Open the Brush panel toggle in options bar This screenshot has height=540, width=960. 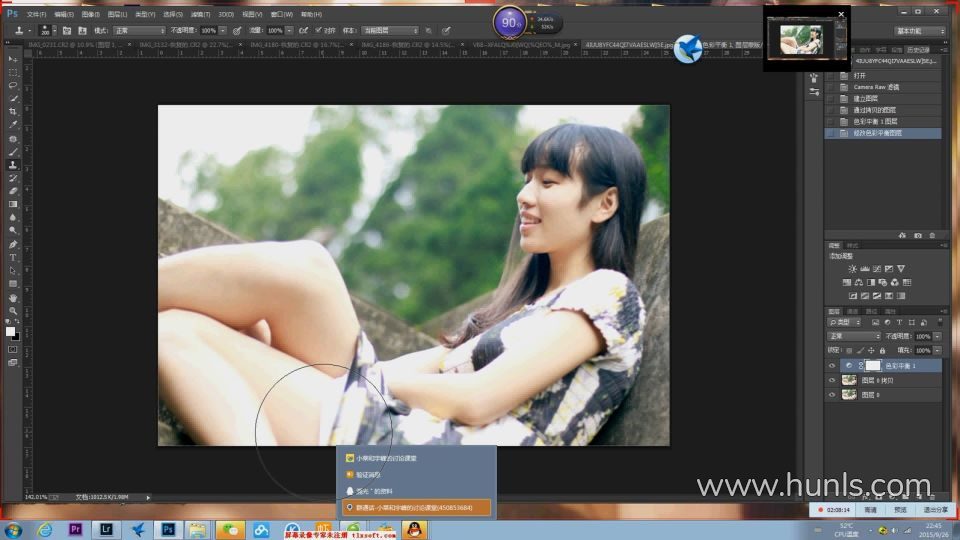click(x=67, y=31)
